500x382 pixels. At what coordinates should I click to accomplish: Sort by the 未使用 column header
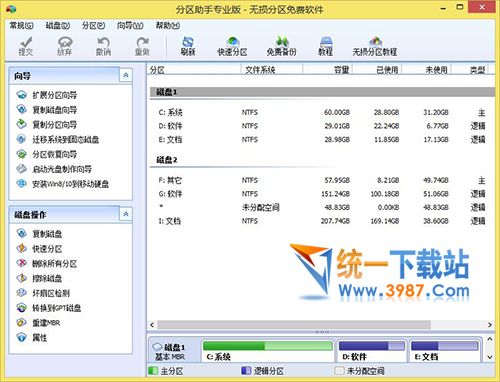tap(427, 70)
